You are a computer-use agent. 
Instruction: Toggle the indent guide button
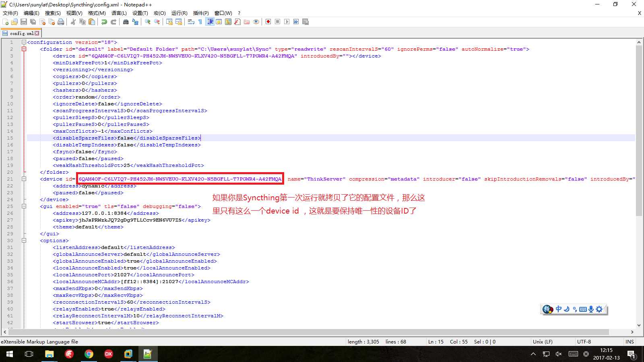210,22
